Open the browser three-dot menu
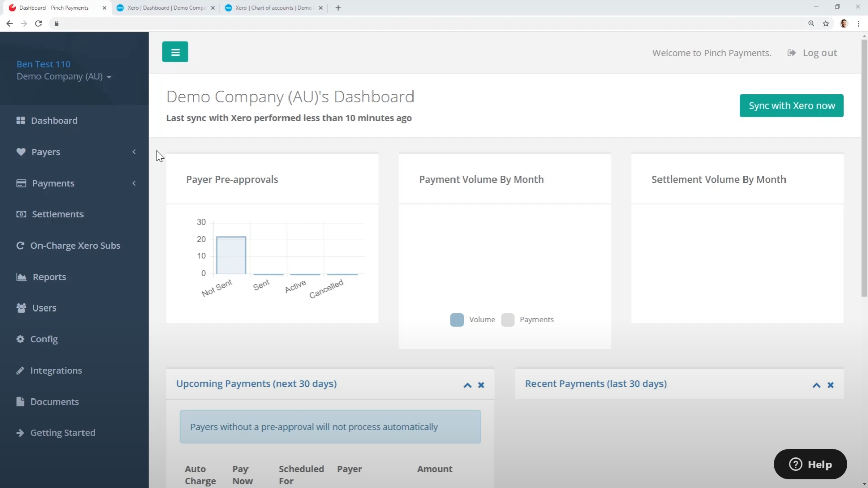This screenshot has width=868, height=488. [859, 23]
